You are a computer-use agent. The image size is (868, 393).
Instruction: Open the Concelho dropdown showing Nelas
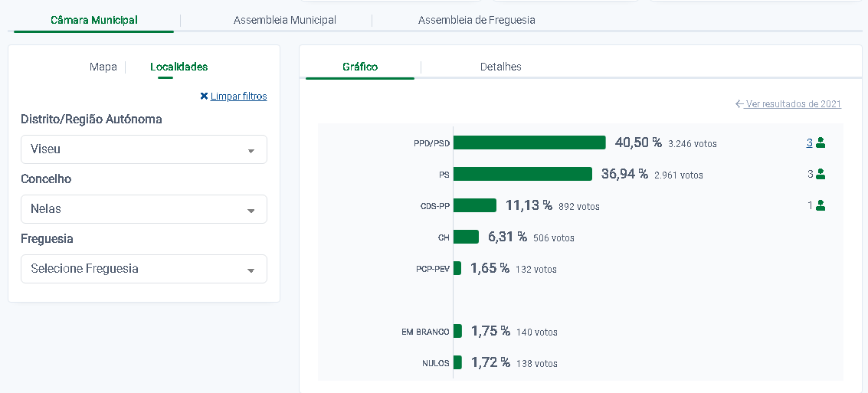[144, 209]
